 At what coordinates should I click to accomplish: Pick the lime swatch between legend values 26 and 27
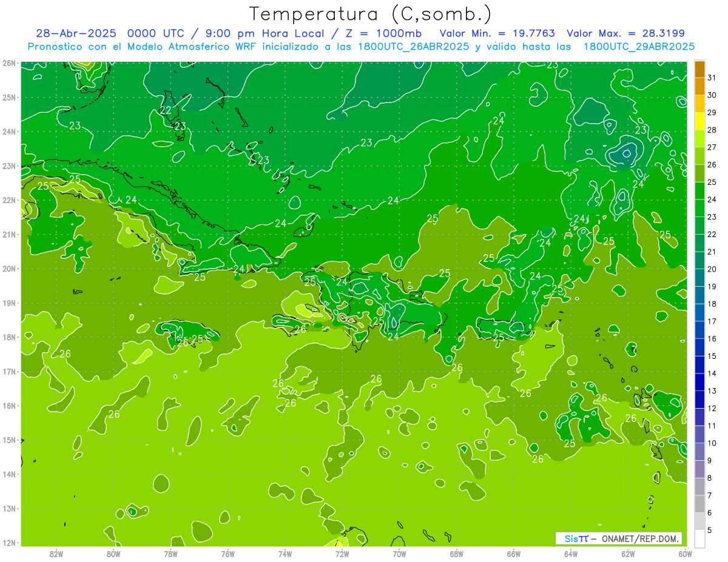click(x=699, y=156)
